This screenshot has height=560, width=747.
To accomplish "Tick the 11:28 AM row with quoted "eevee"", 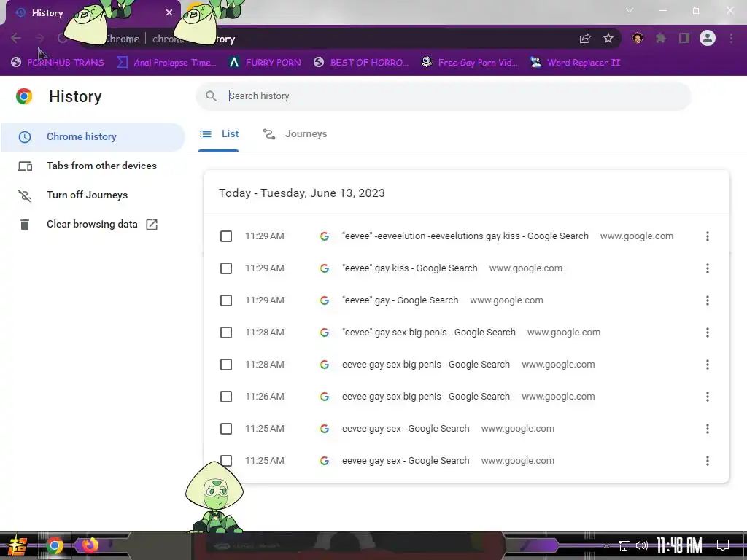I will coord(226,332).
